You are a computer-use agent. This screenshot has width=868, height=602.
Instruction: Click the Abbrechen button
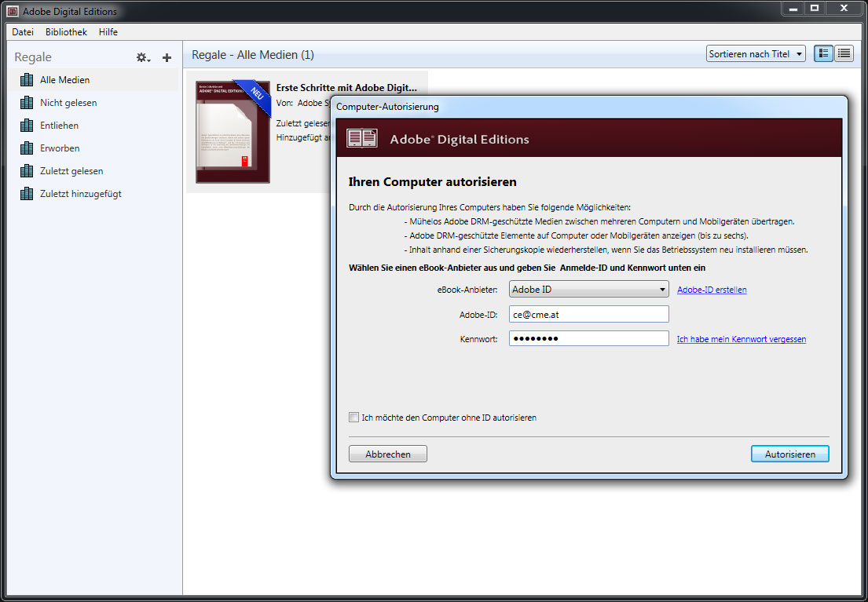tap(388, 454)
